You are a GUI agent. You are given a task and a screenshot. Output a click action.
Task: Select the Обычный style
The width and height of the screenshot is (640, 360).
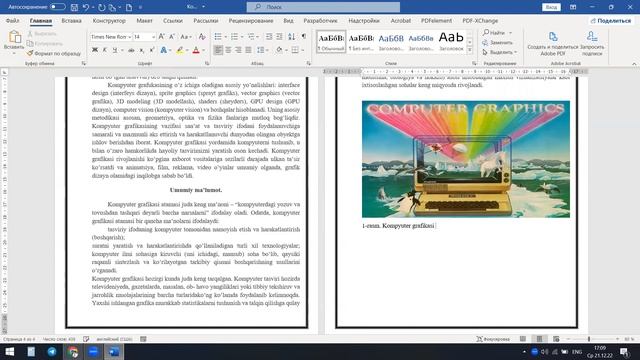[x=331, y=42]
